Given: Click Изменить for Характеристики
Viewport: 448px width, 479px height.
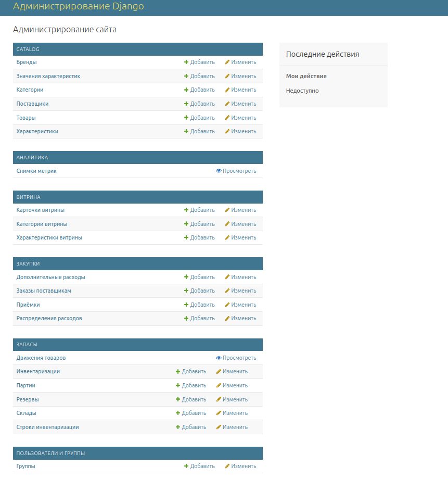Looking at the screenshot, I should point(240,131).
